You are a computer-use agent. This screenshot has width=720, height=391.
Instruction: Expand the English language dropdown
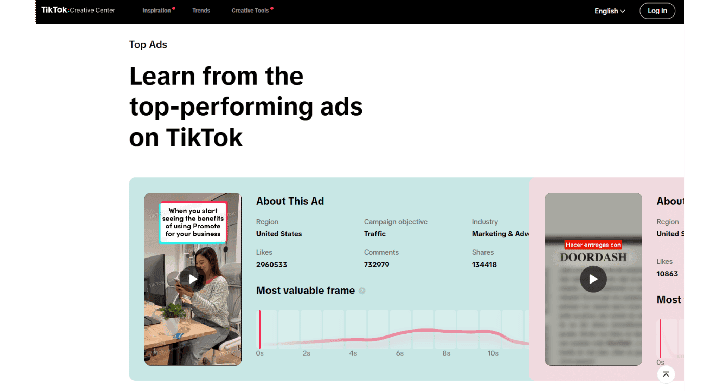point(609,11)
